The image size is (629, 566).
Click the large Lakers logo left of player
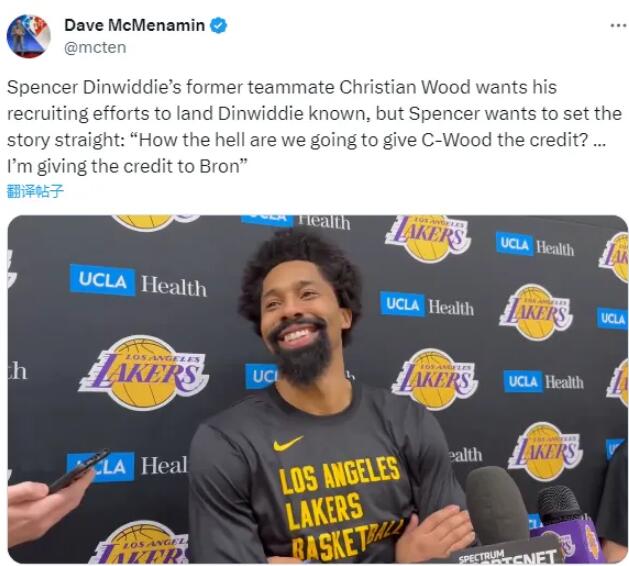click(144, 373)
